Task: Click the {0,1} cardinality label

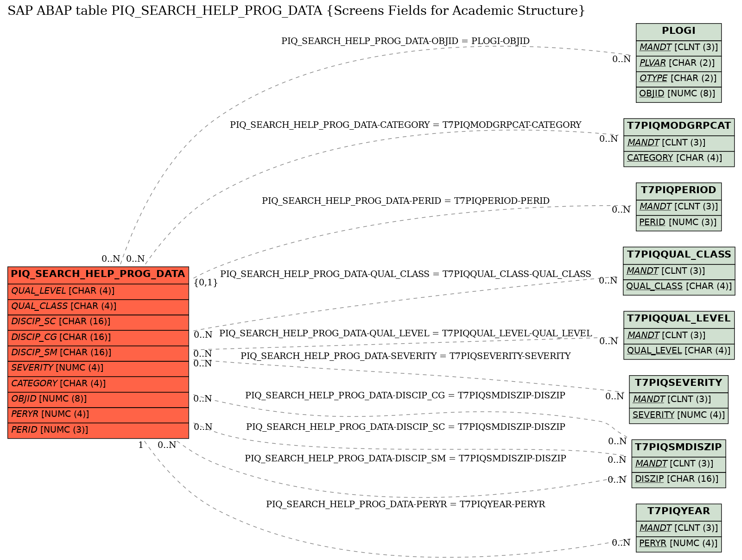Action: click(206, 283)
